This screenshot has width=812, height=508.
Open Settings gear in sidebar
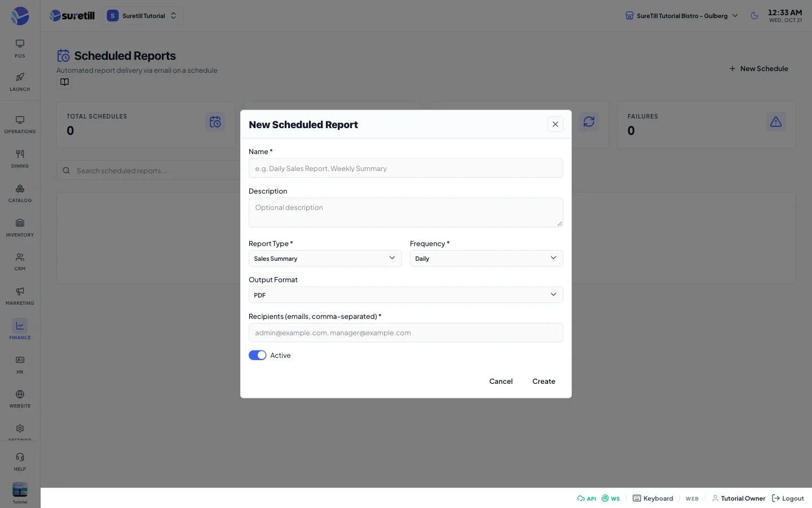pos(20,430)
